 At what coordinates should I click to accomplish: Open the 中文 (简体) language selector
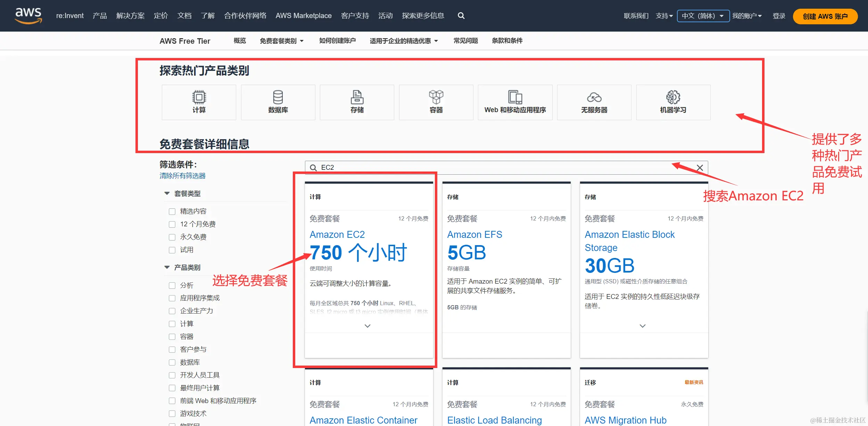tap(703, 16)
